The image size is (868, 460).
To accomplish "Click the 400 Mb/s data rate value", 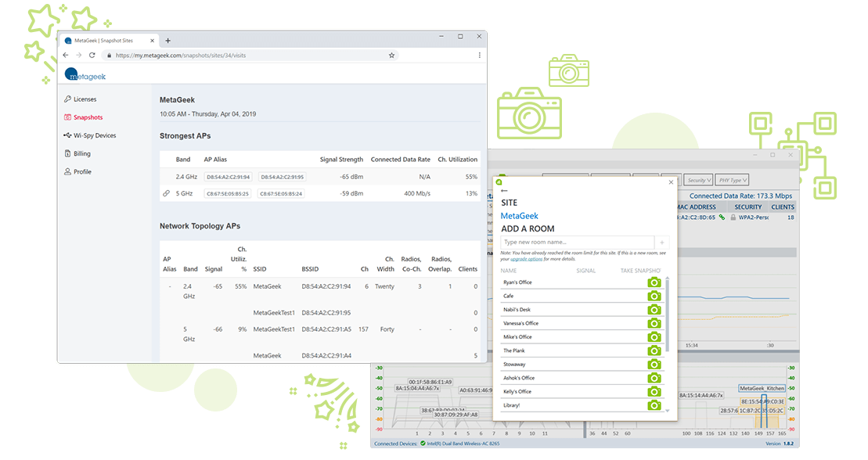I will pos(417,194).
